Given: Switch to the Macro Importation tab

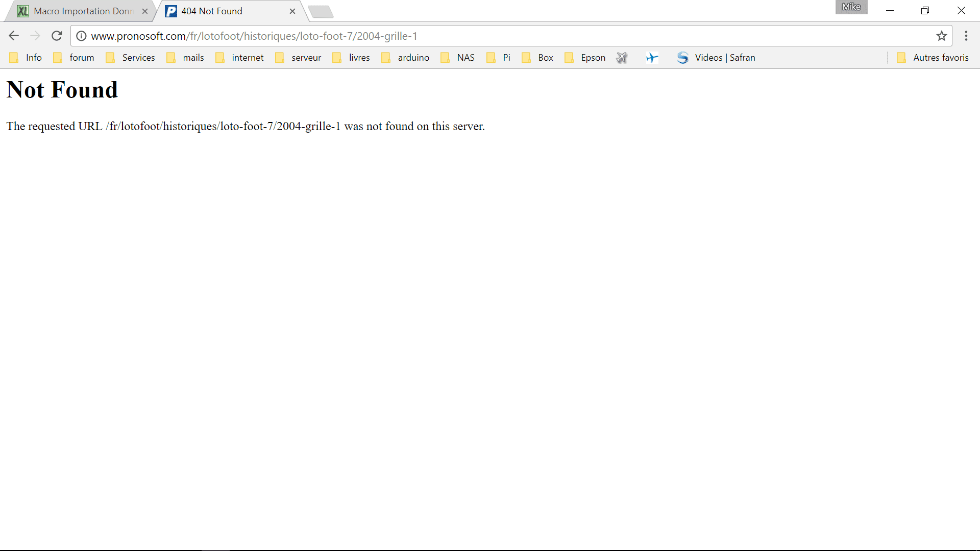Looking at the screenshot, I should pos(82,11).
